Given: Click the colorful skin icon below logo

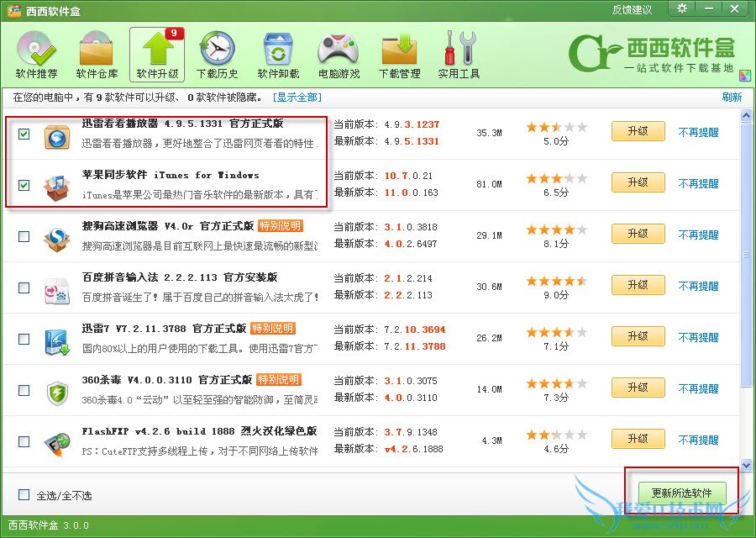Looking at the screenshot, I should (x=744, y=76).
